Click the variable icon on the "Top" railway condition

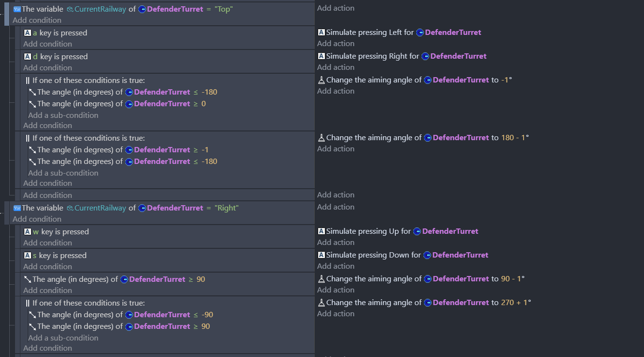tap(17, 9)
